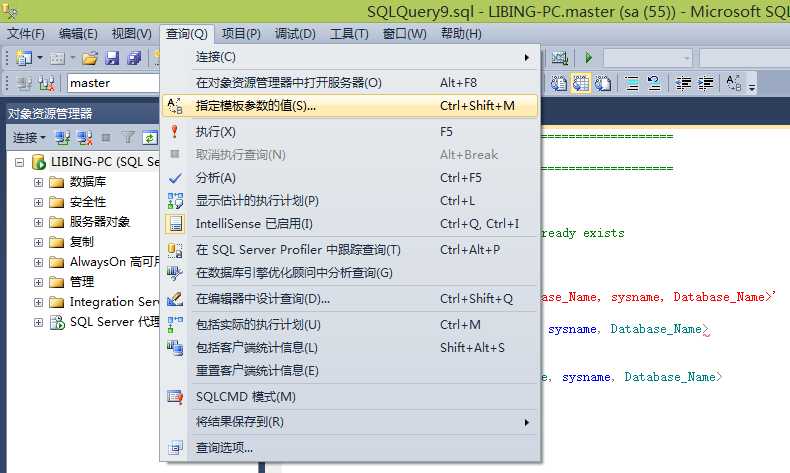Open the 窗口(W) menu
This screenshot has height=473, width=790.
[x=405, y=34]
